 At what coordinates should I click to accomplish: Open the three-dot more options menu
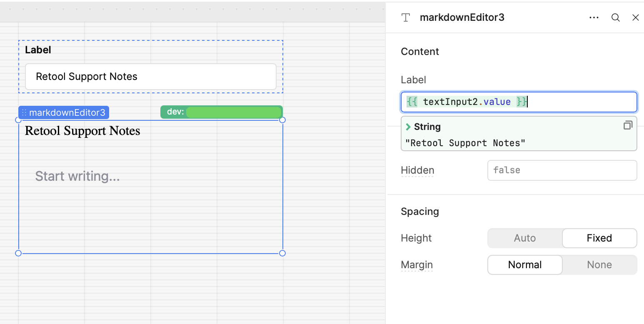[594, 17]
